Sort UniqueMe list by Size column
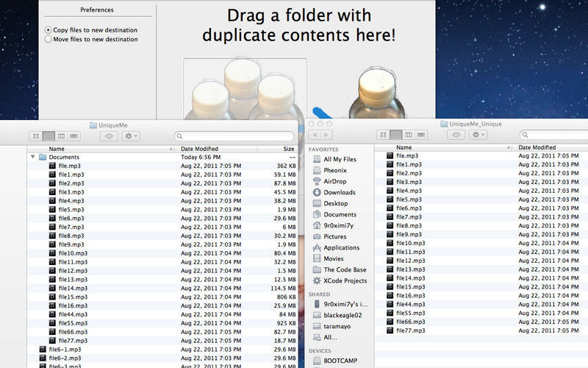The width and height of the screenshot is (588, 368). tap(278, 149)
